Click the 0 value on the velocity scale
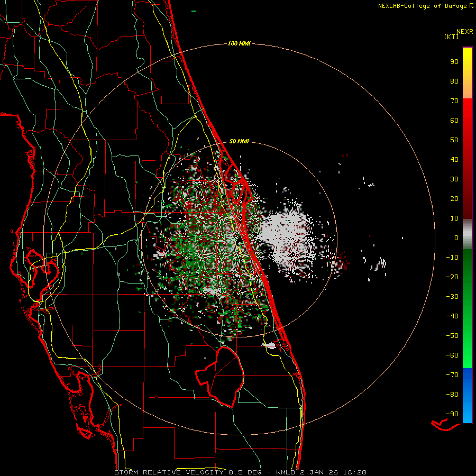Screen dimensions: 476x476 [456, 238]
